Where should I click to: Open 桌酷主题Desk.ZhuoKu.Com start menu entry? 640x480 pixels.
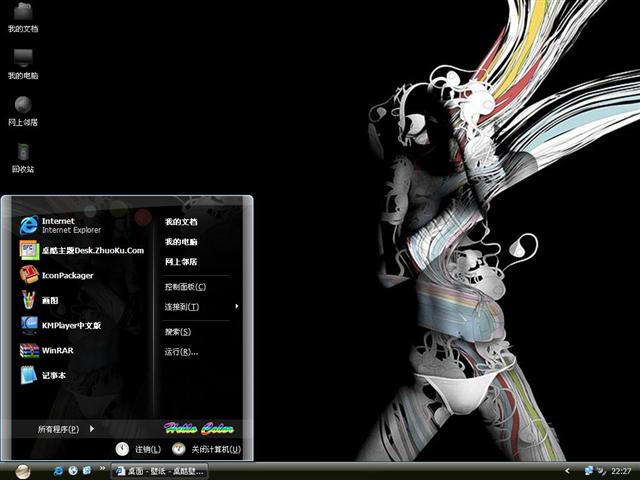pyautogui.click(x=82, y=250)
